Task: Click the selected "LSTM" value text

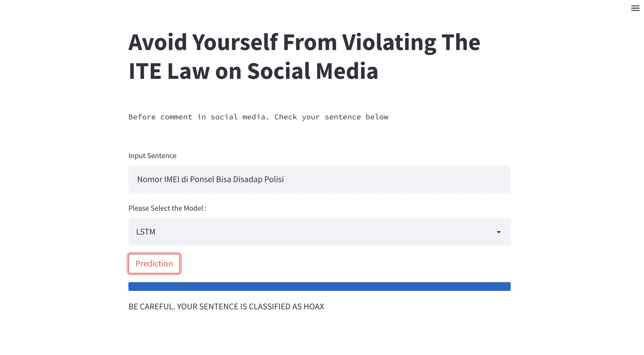Action: click(146, 232)
